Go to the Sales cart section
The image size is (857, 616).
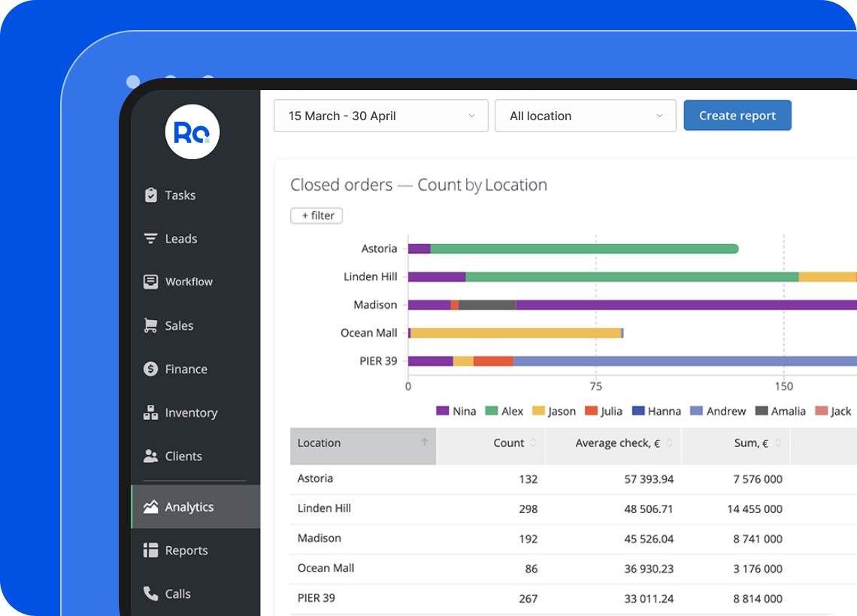(x=179, y=325)
